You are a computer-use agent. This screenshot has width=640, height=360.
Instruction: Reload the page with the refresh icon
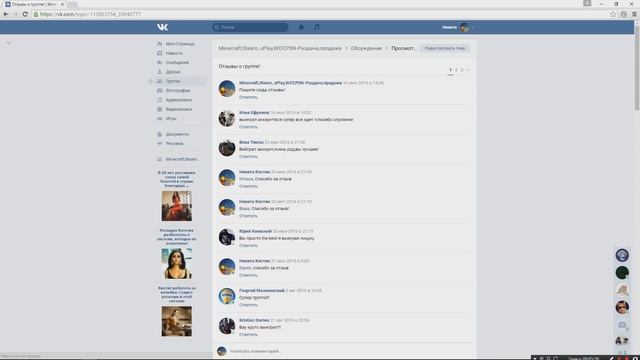coord(25,14)
